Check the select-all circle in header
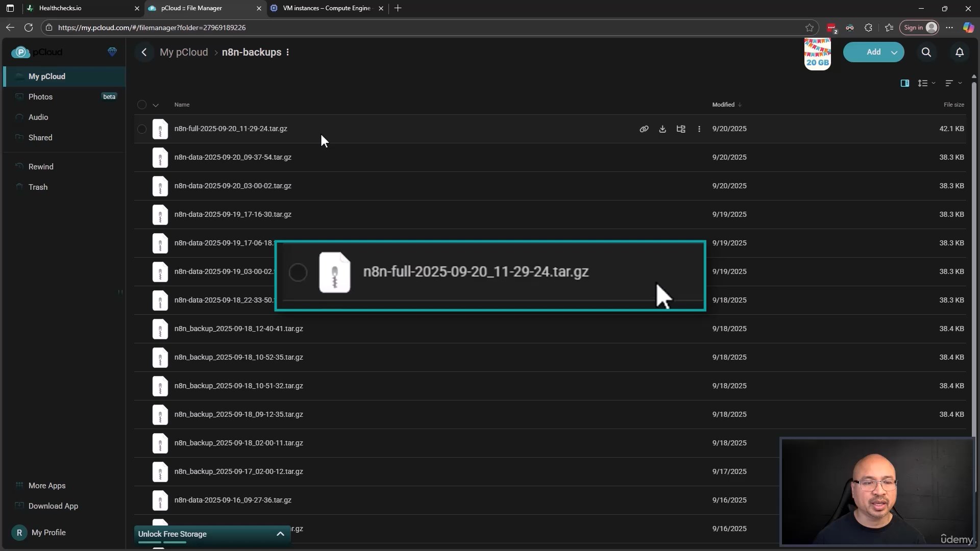Viewport: 980px width, 551px height. click(142, 105)
